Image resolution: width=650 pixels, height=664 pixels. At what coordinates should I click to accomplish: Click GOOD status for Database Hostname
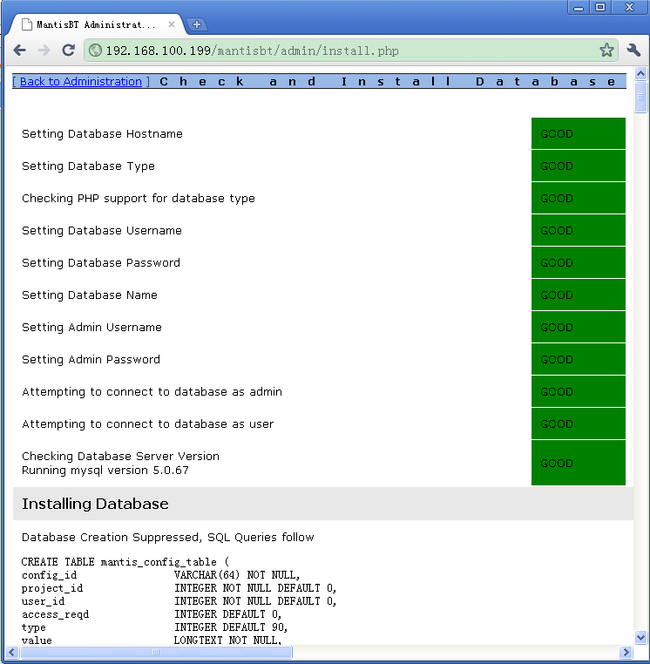578,133
